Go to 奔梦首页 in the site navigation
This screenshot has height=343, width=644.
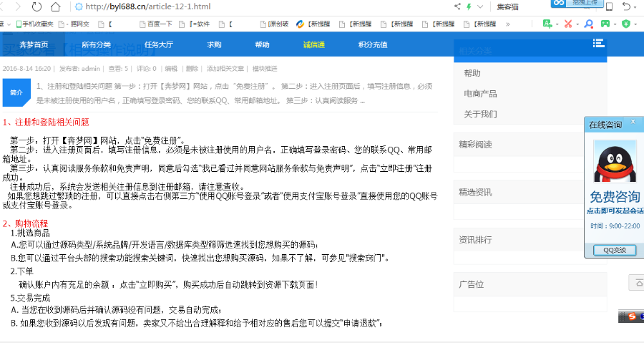click(34, 44)
